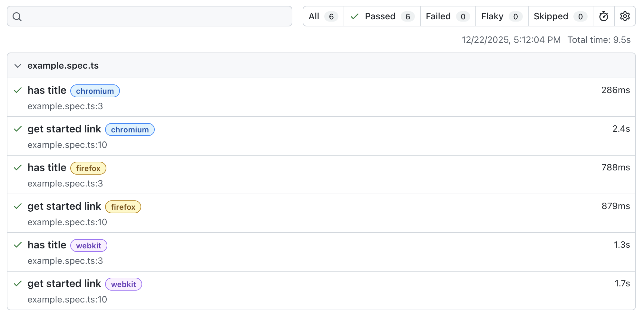Filter by Failed tests

tap(447, 16)
